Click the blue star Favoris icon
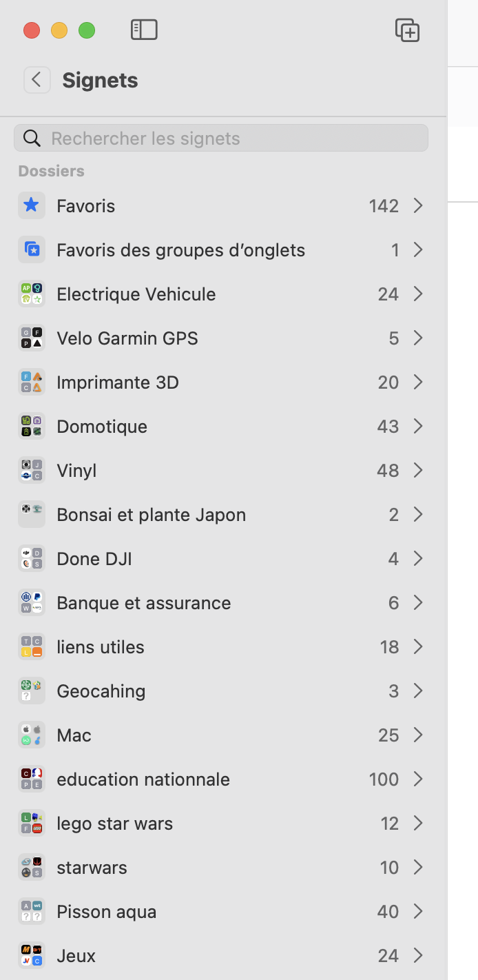 click(x=32, y=205)
